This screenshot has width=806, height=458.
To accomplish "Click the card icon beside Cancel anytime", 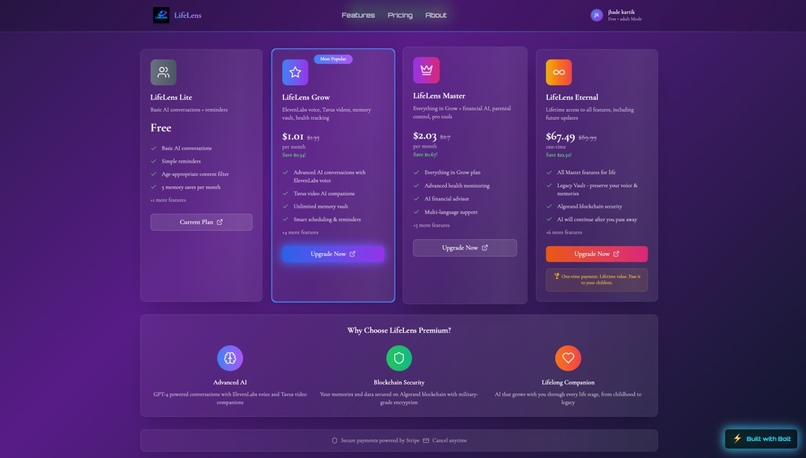I will 426,441.
